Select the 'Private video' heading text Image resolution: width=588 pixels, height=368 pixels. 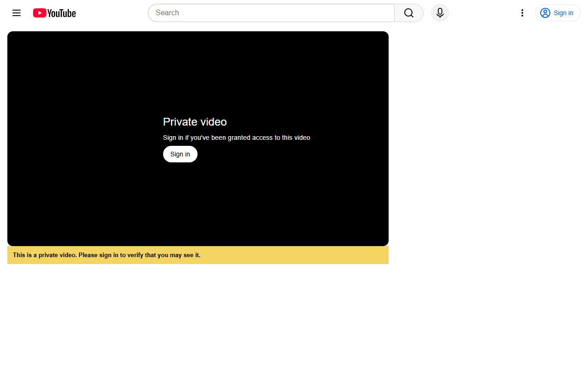pyautogui.click(x=195, y=122)
